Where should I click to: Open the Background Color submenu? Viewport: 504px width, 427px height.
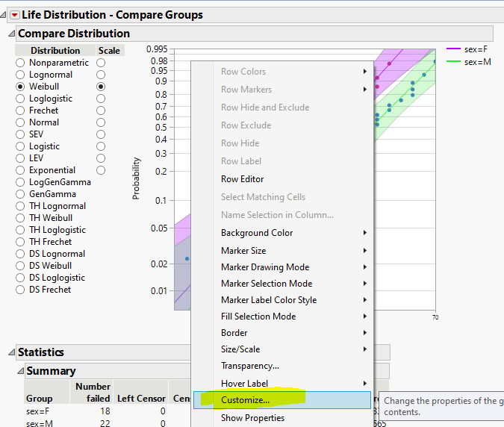pos(257,233)
